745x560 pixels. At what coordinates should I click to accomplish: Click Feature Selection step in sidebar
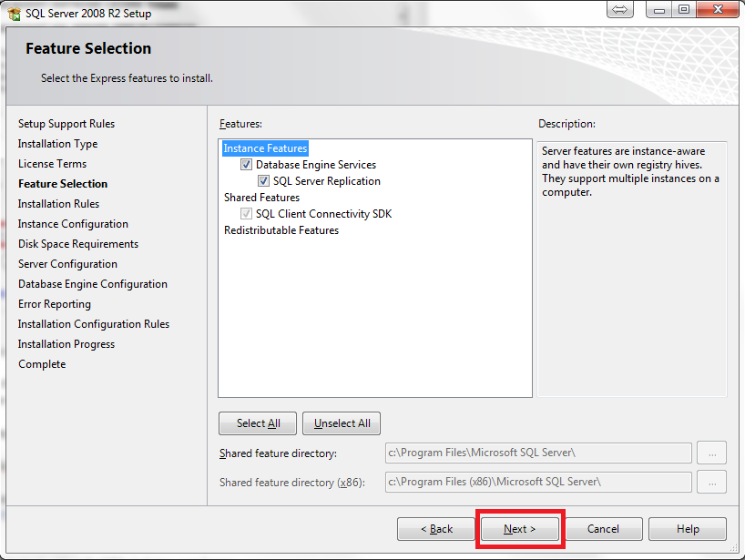point(63,184)
